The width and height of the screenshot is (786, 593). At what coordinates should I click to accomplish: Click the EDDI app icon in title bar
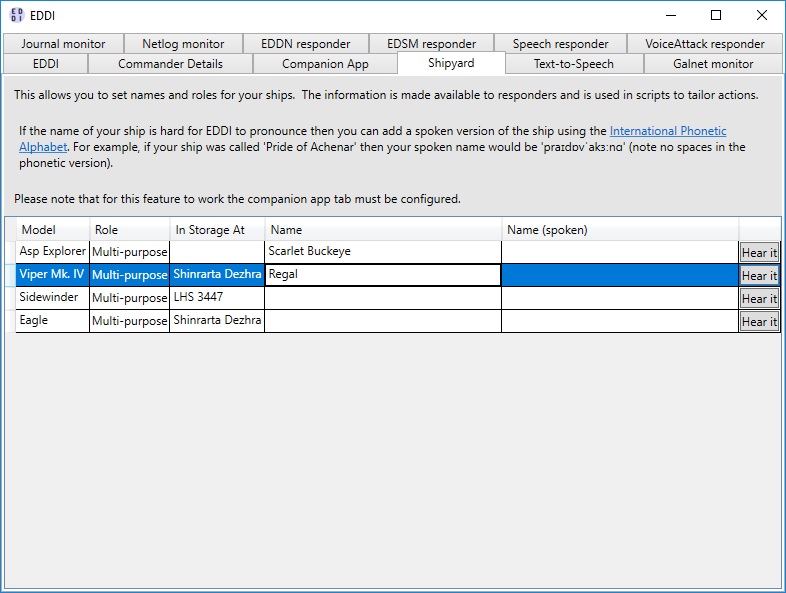pos(17,15)
